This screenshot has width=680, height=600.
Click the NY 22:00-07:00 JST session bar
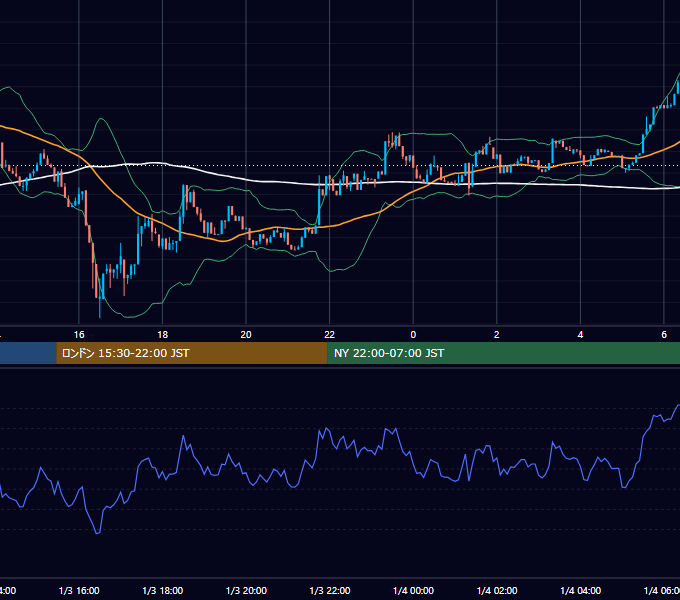coord(503,353)
